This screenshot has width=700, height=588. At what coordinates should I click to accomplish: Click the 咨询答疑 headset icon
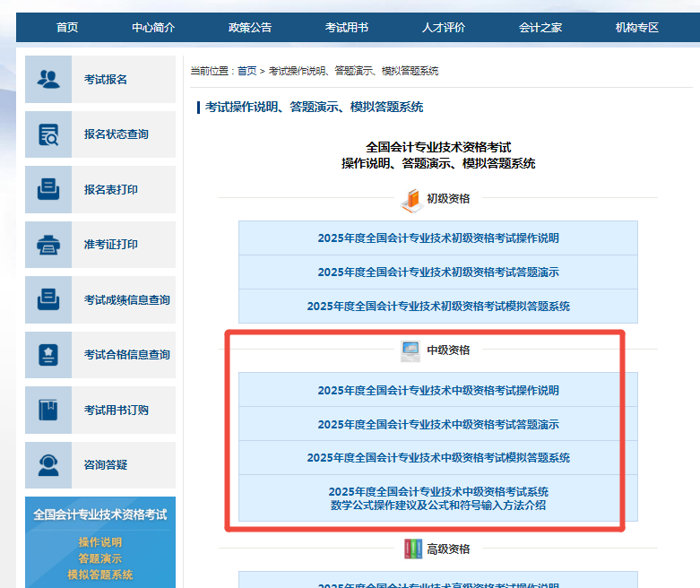[x=48, y=465]
